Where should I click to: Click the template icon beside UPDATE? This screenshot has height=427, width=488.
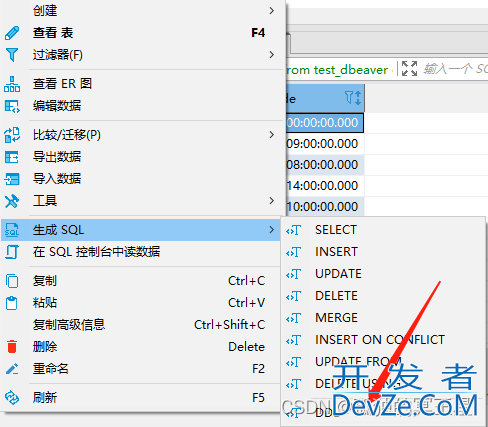(294, 274)
